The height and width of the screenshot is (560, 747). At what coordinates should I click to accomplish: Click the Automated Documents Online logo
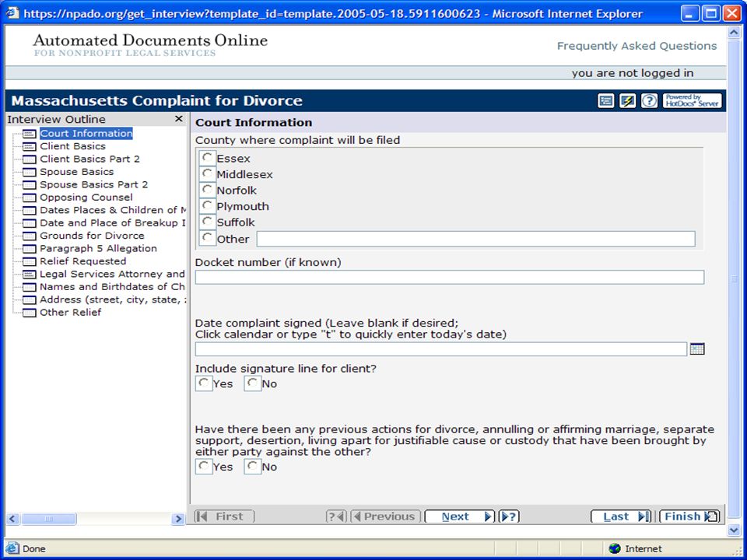pos(150,45)
